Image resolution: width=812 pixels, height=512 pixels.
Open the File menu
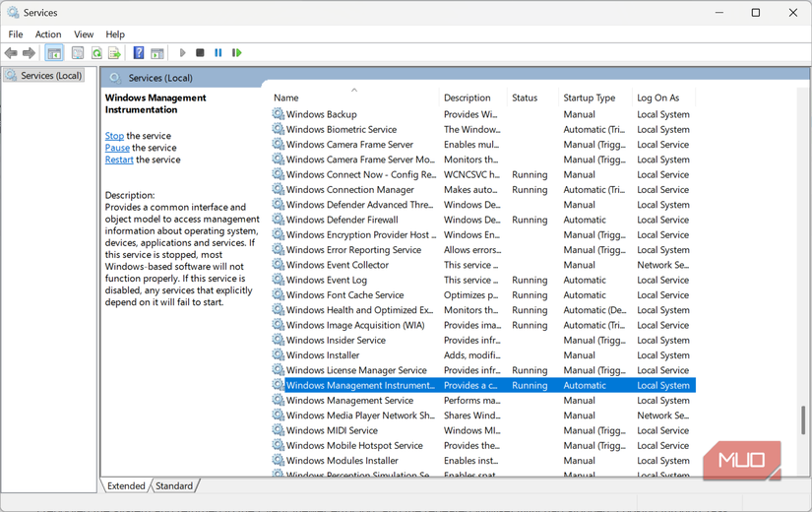[x=16, y=34]
